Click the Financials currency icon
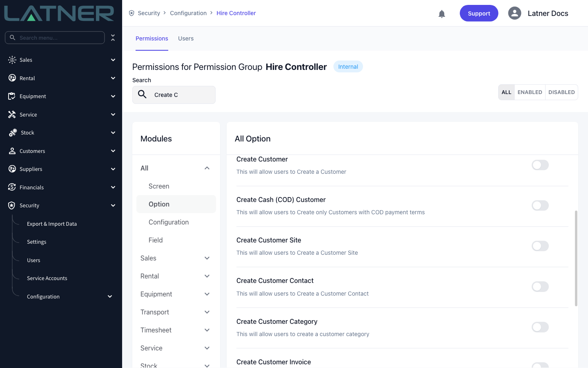588x368 pixels. coord(12,187)
